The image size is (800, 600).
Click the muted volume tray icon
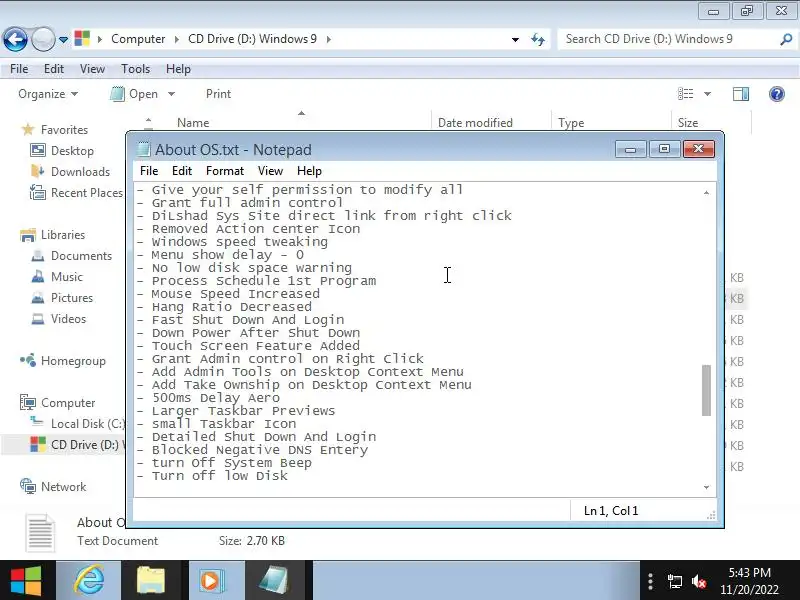[x=698, y=581]
